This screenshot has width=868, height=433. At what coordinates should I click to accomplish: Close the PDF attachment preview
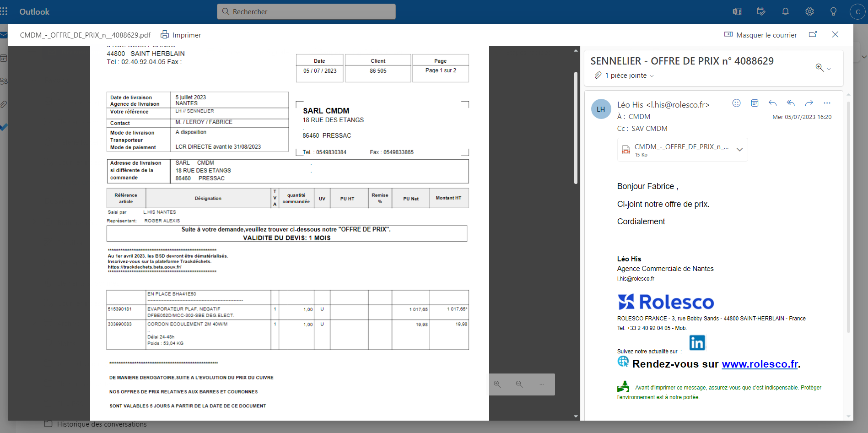tap(835, 34)
